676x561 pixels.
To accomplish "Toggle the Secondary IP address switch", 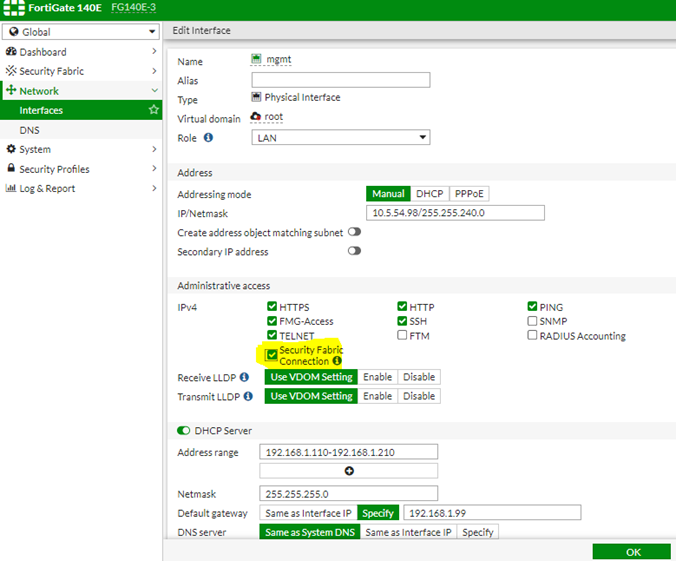I will point(354,251).
